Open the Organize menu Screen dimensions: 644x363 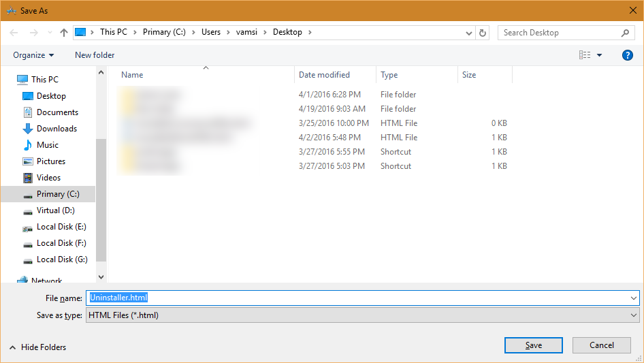tap(33, 55)
